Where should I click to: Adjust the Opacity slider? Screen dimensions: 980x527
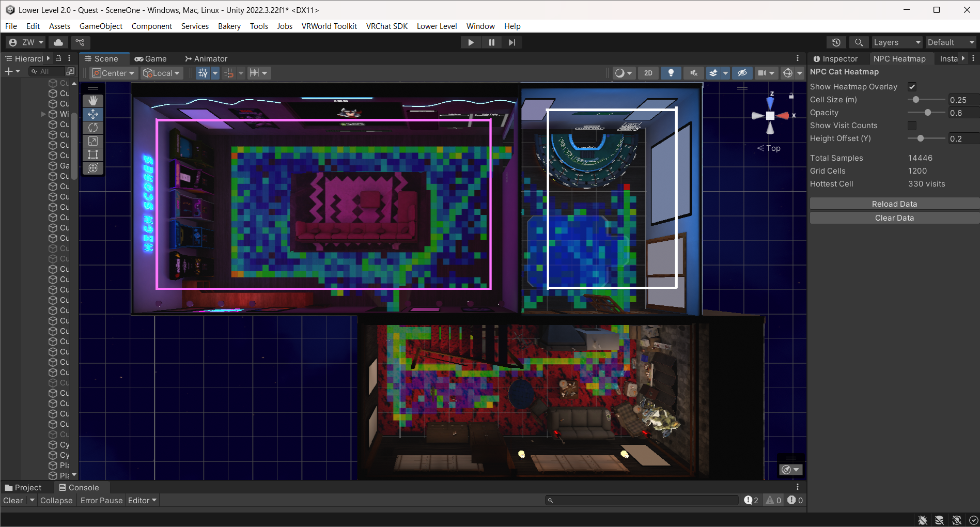[x=928, y=113]
